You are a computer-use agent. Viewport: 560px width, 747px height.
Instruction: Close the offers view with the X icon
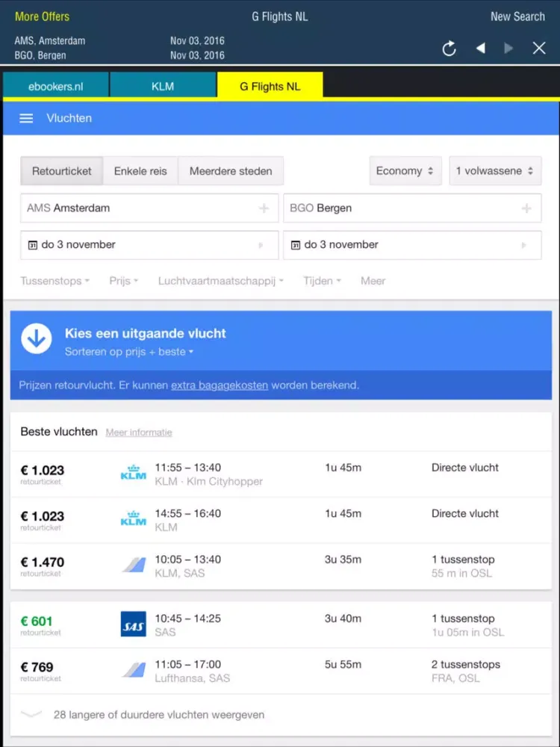539,48
